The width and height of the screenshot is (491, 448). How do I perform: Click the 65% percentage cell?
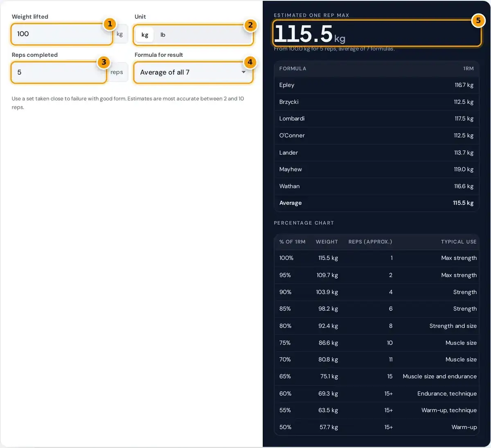pos(285,376)
